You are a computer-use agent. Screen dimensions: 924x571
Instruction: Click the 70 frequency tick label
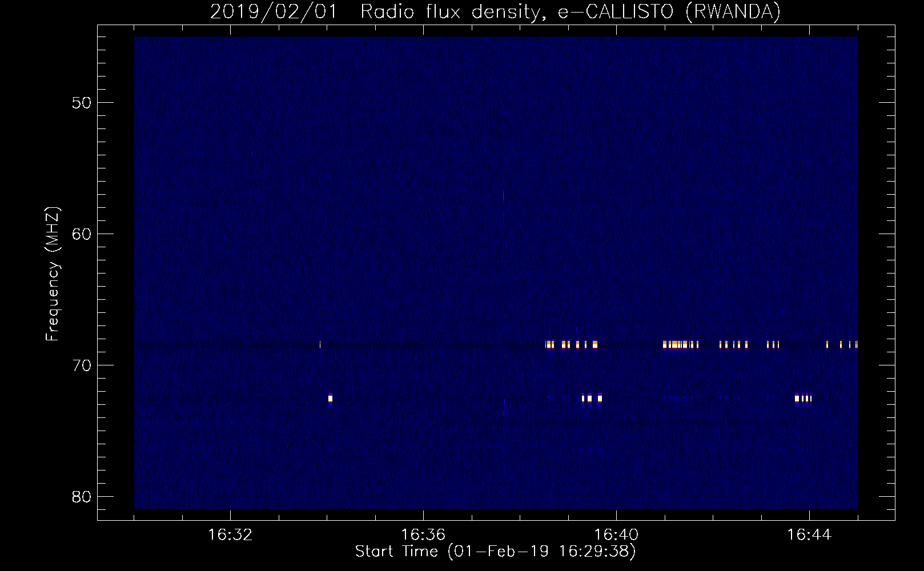click(x=82, y=365)
